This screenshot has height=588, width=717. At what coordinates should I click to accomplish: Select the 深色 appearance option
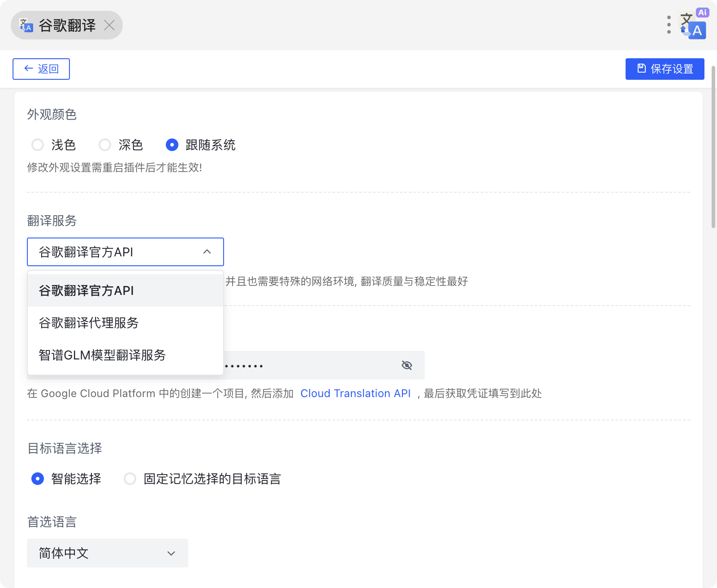point(121,145)
